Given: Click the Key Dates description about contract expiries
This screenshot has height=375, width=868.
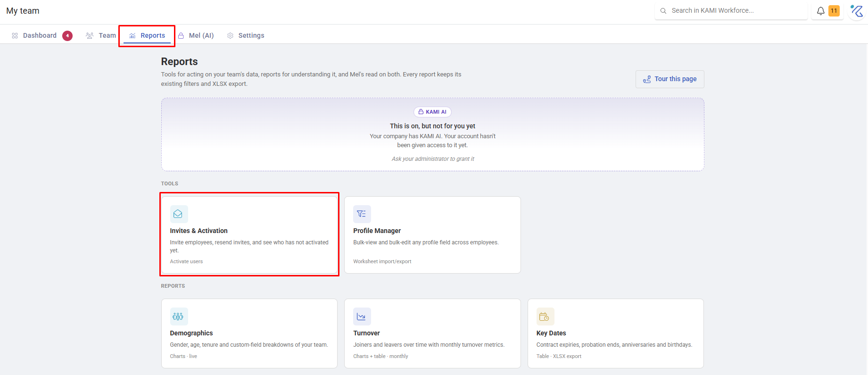Looking at the screenshot, I should [x=614, y=345].
